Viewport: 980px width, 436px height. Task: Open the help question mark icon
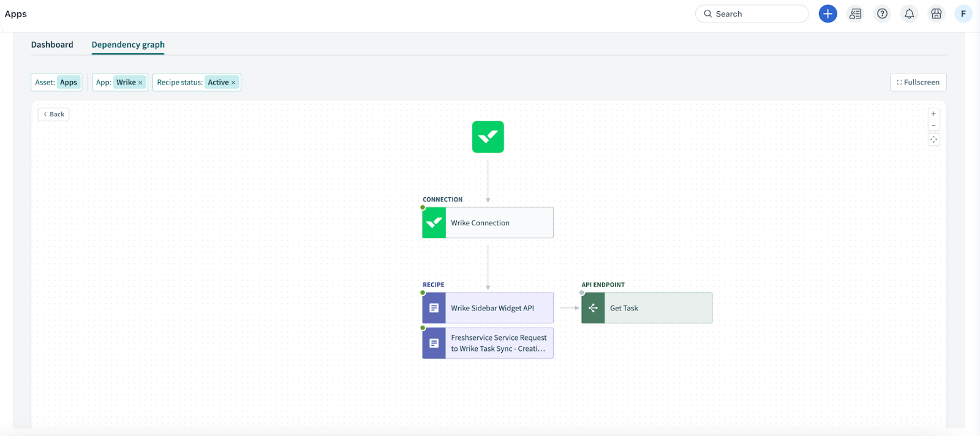[x=882, y=13]
